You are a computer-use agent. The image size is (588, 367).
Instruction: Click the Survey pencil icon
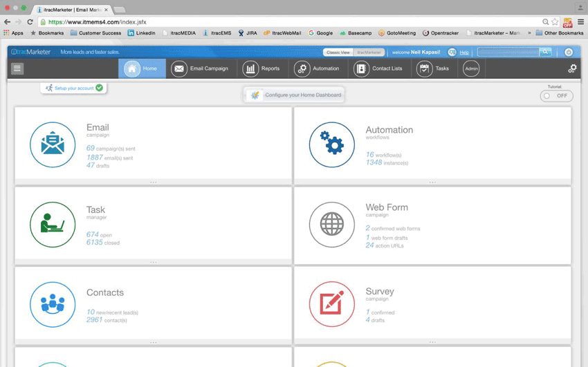pos(331,304)
